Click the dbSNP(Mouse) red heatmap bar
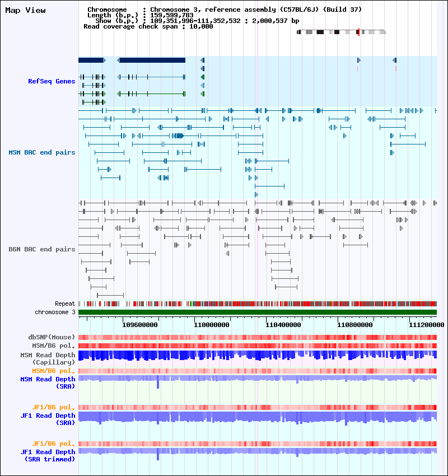The image size is (448, 476). [258, 337]
